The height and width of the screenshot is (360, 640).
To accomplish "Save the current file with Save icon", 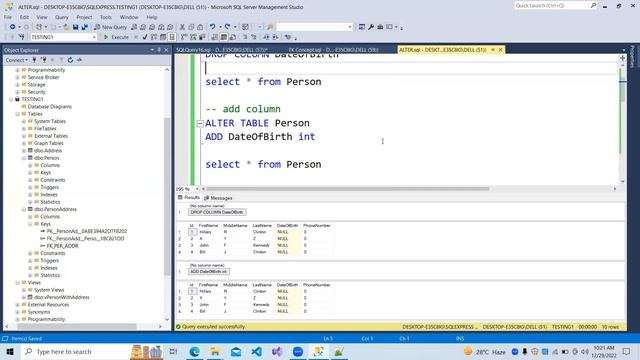I will (76, 27).
